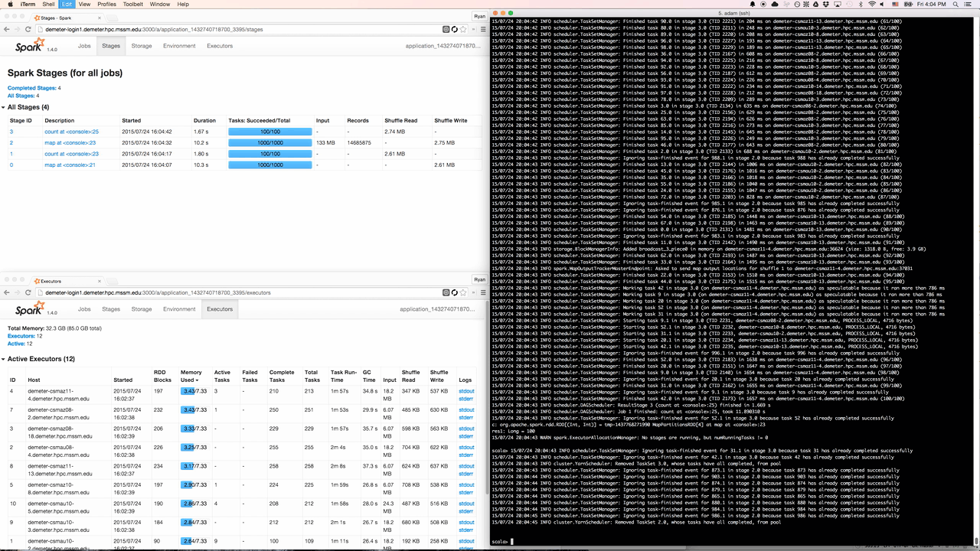Open the 'map at <console>:21' stage link
This screenshot has width=980, height=551.
click(x=70, y=165)
